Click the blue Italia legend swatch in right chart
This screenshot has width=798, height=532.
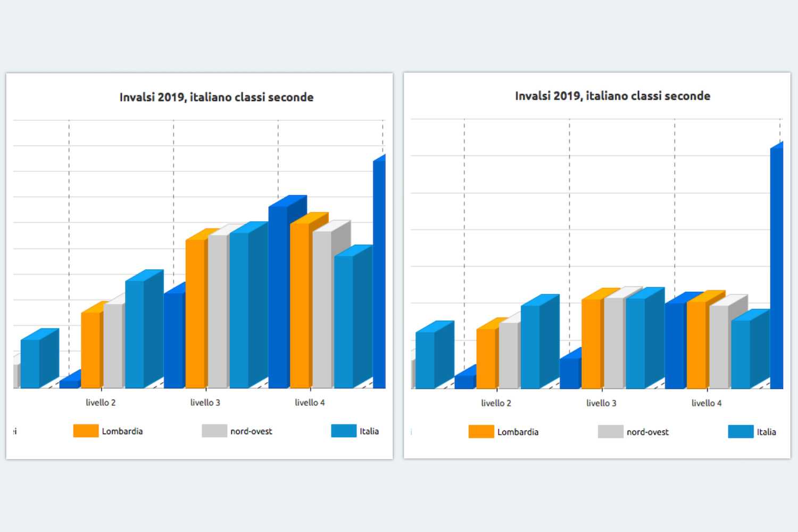click(741, 431)
